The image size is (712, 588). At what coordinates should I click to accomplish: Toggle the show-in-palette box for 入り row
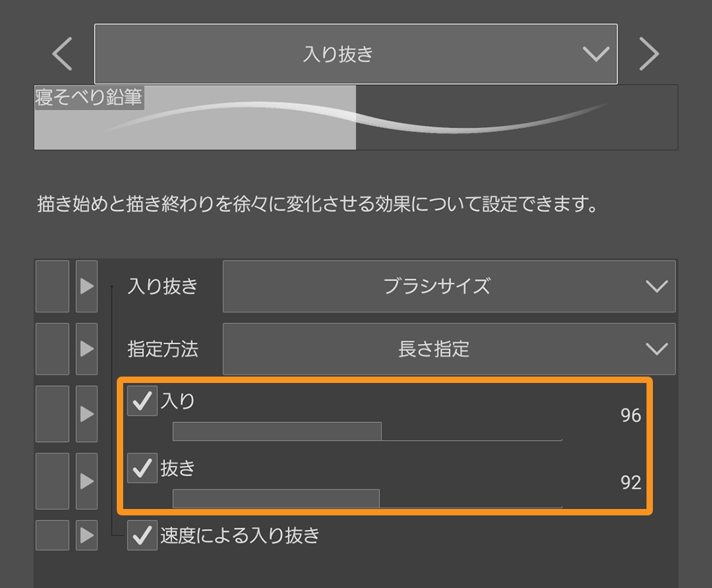point(52,414)
